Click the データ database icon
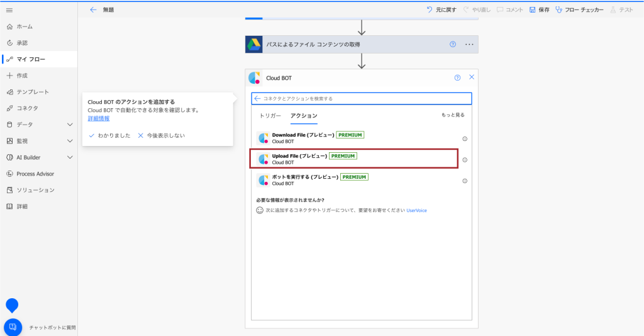This screenshot has width=644, height=336. (10, 125)
